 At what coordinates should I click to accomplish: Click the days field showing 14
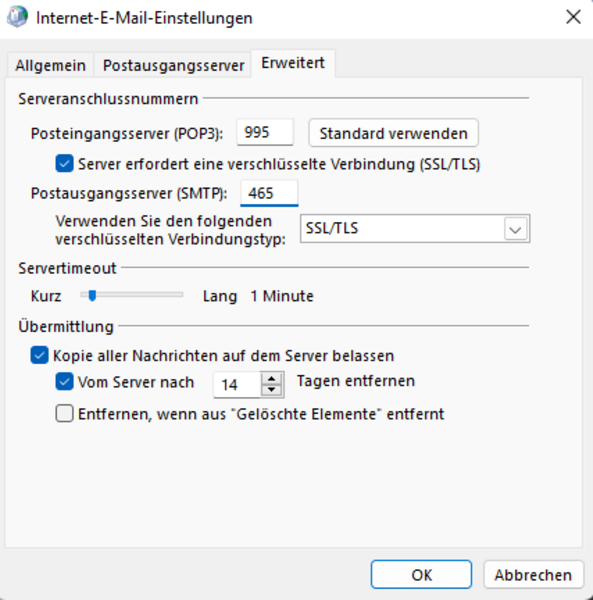pos(237,385)
